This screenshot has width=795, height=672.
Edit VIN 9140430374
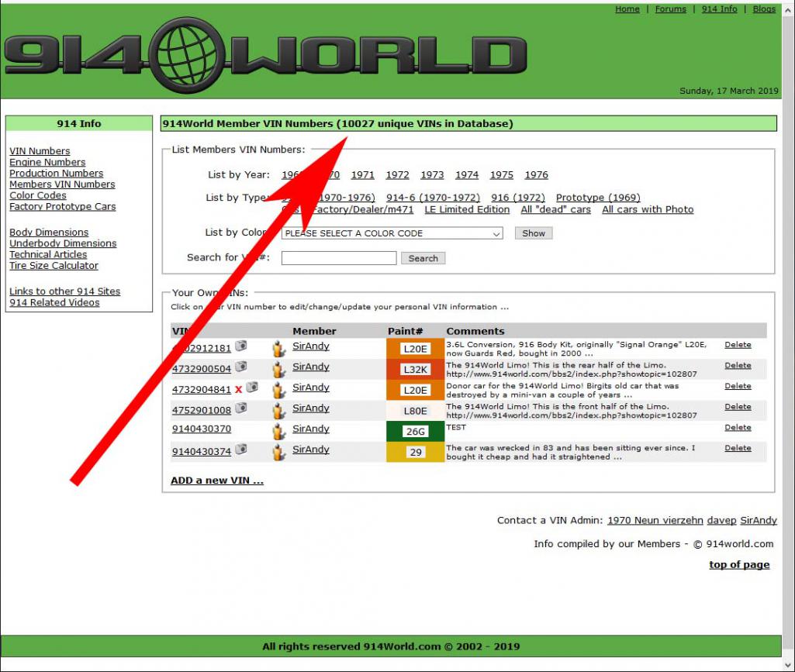[202, 452]
